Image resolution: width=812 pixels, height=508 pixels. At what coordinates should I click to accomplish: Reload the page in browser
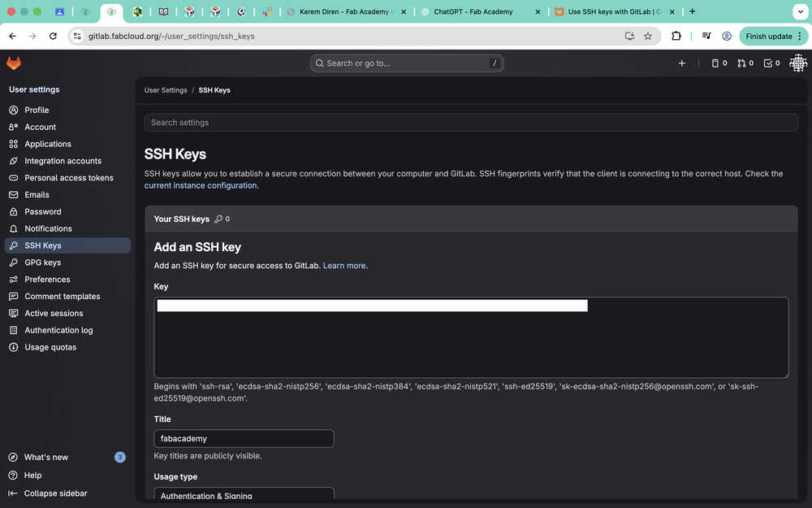coord(53,37)
